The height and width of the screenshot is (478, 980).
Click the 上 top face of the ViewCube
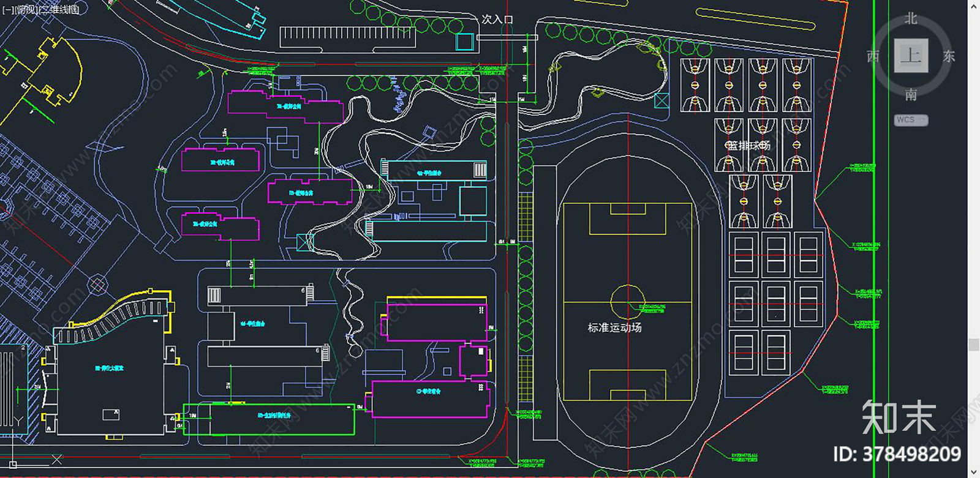point(911,56)
